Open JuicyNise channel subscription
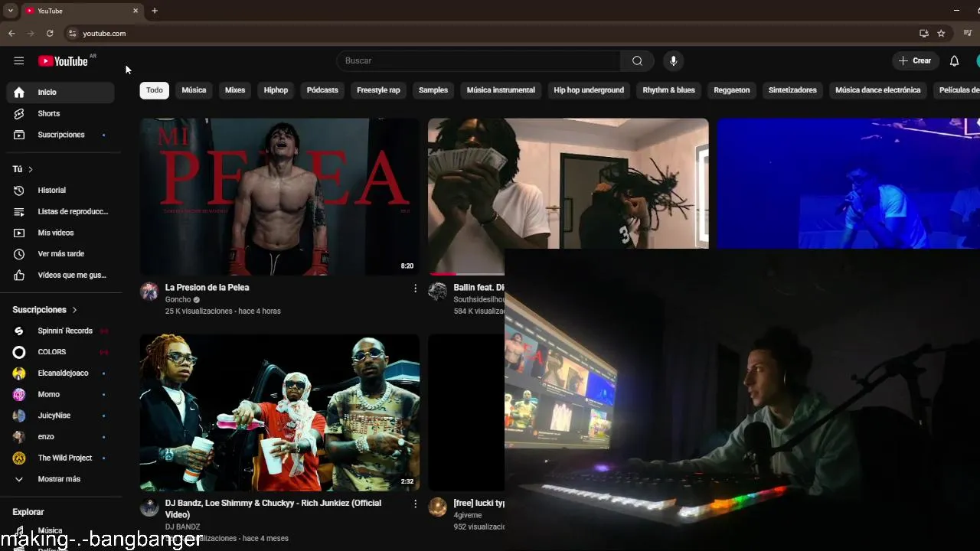 click(x=60, y=416)
